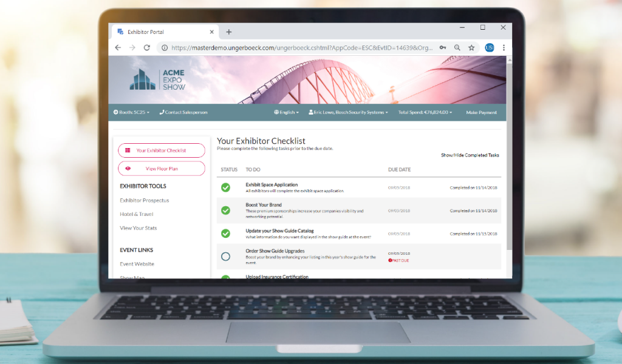Click the browser reload icon

(146, 47)
